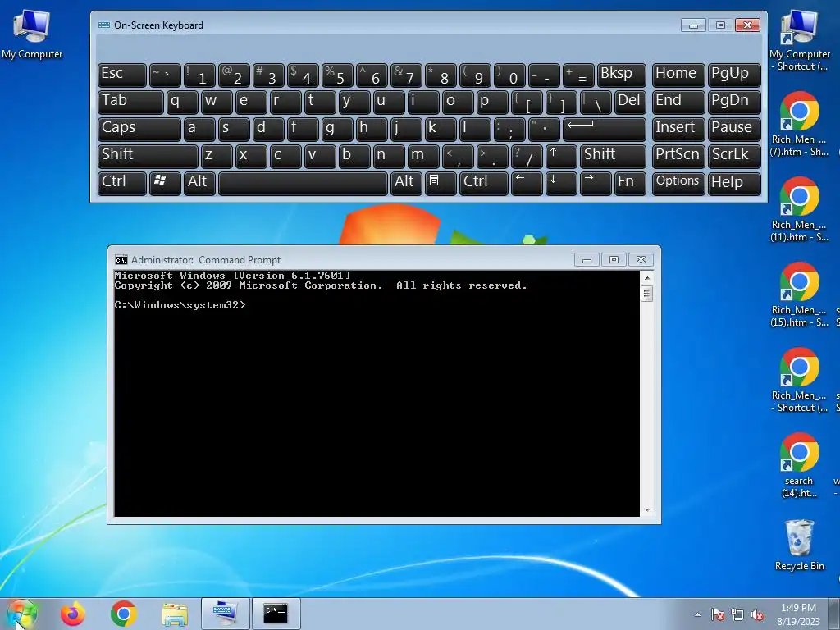
Task: Click the Esc key
Action: (x=122, y=75)
